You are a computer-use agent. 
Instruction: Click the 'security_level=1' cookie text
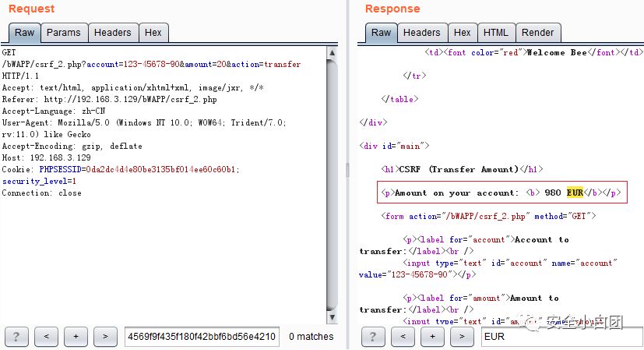(x=39, y=182)
